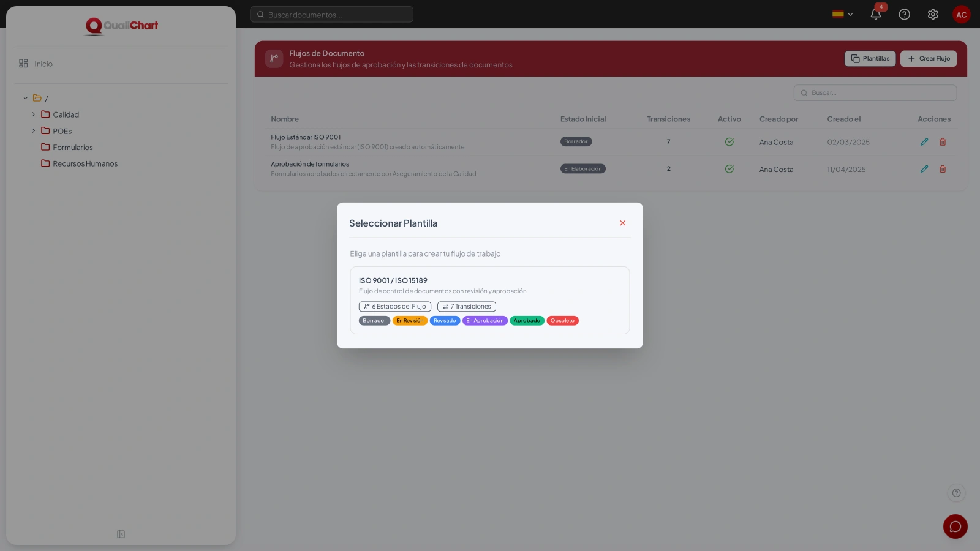
Task: Open notifications bell icon
Action: tap(876, 14)
